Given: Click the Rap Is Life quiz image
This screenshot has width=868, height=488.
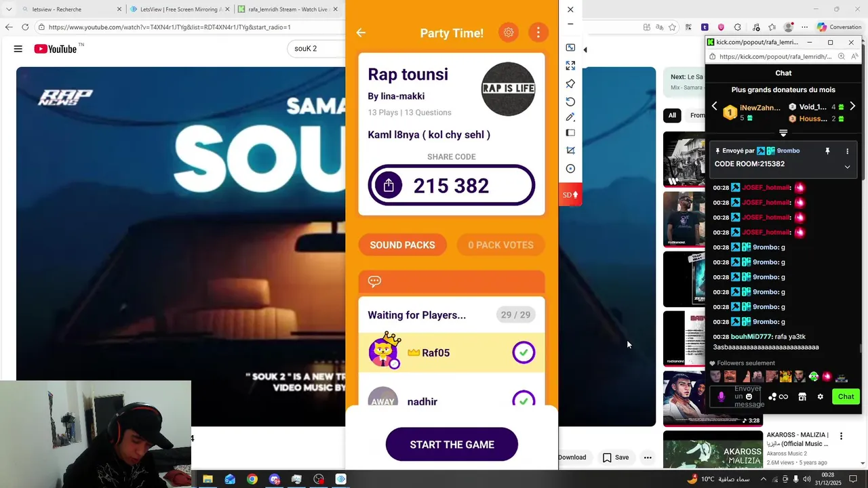Looking at the screenshot, I should point(509,89).
